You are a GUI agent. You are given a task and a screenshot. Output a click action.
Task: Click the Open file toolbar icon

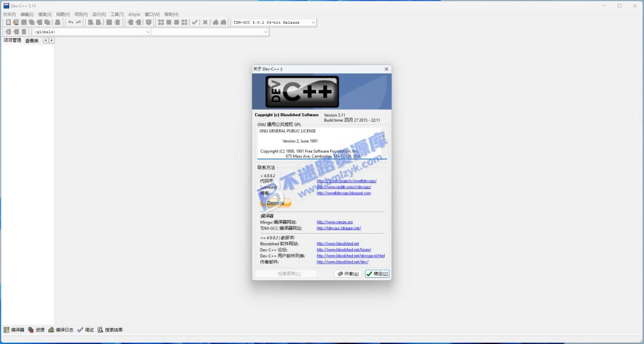pos(16,22)
